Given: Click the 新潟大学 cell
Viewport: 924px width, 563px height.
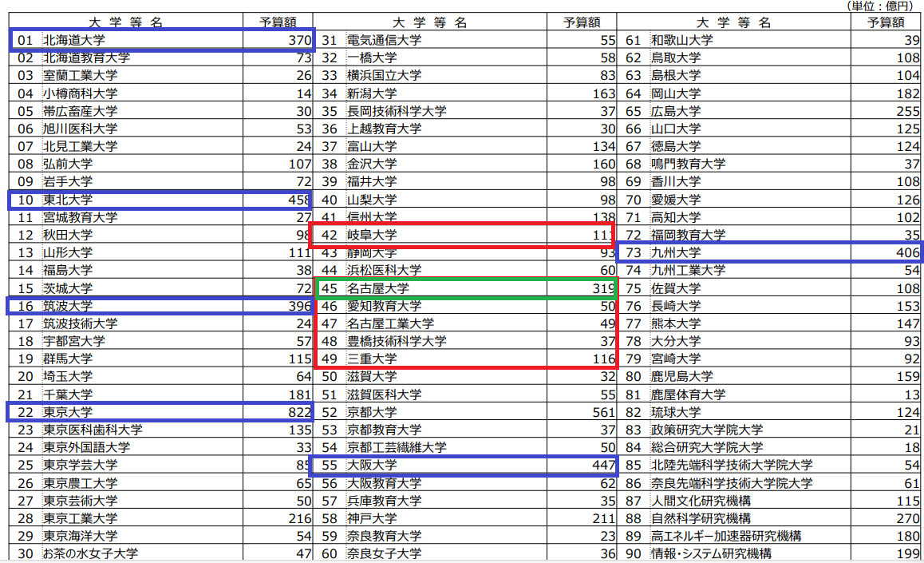Looking at the screenshot, I should point(372,93).
